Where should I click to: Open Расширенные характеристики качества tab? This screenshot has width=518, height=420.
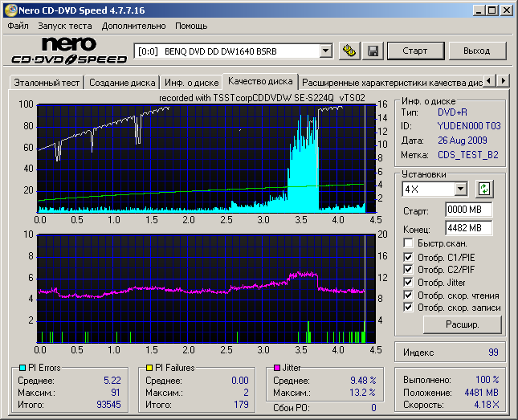393,83
